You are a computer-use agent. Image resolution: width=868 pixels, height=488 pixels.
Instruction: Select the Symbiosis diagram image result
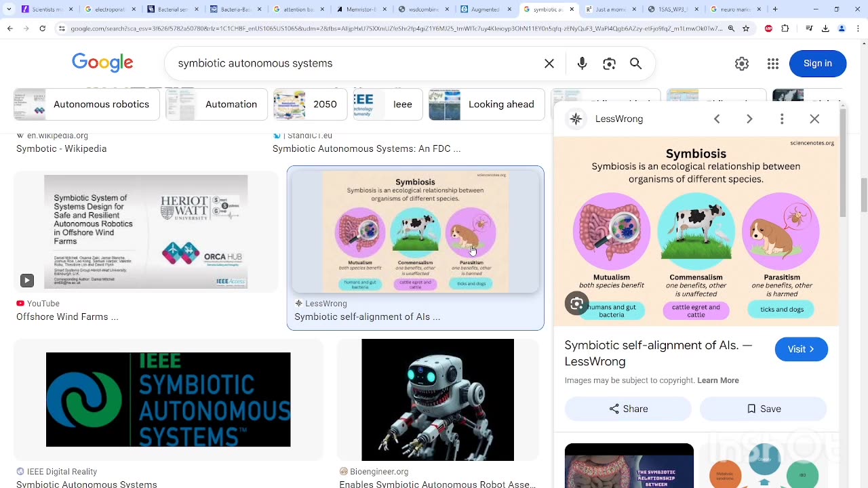tap(415, 232)
